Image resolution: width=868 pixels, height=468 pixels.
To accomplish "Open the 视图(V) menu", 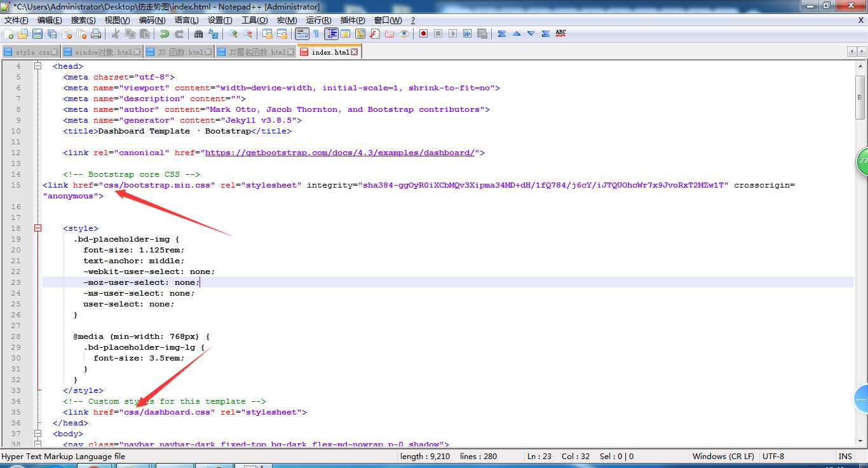I will tap(118, 20).
